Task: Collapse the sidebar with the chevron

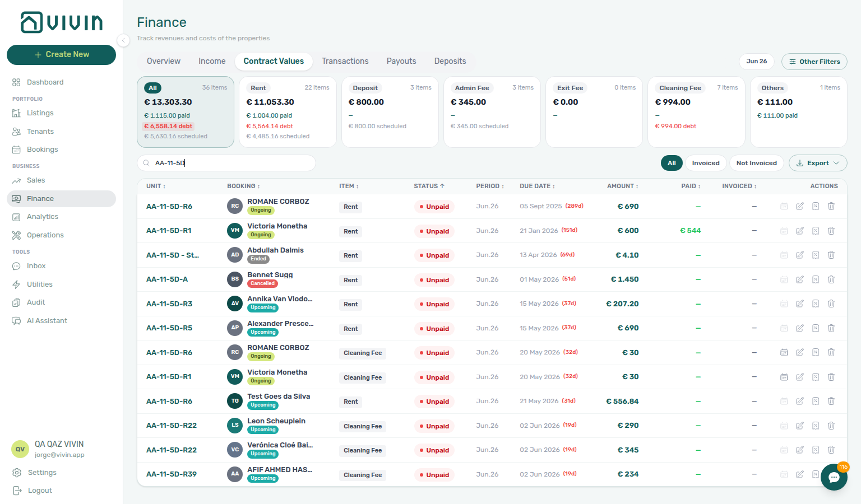Action: click(123, 40)
